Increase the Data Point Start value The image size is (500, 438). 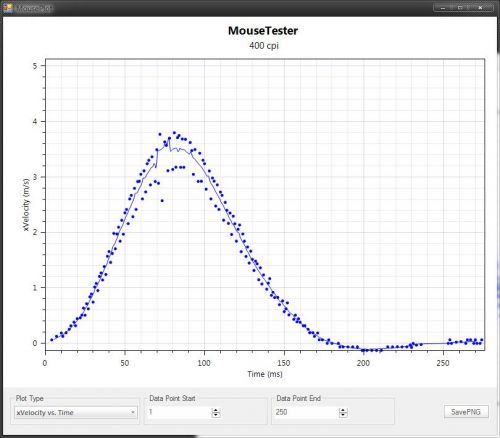point(216,410)
